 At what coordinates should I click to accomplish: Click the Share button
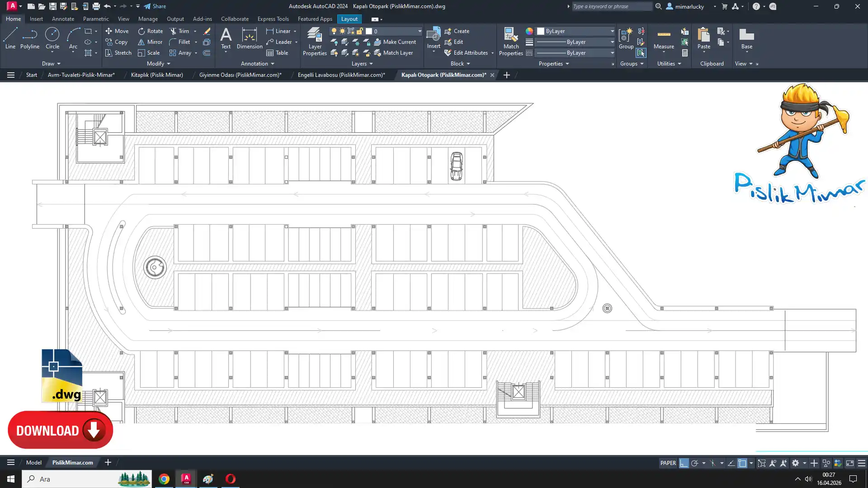(155, 6)
